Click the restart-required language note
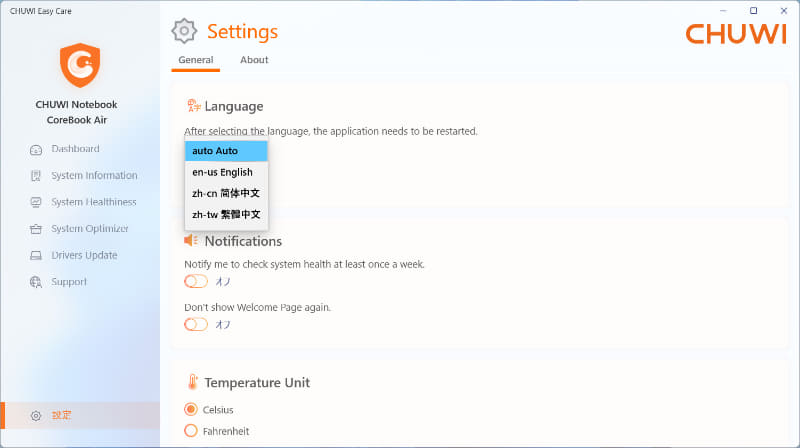 tap(331, 131)
